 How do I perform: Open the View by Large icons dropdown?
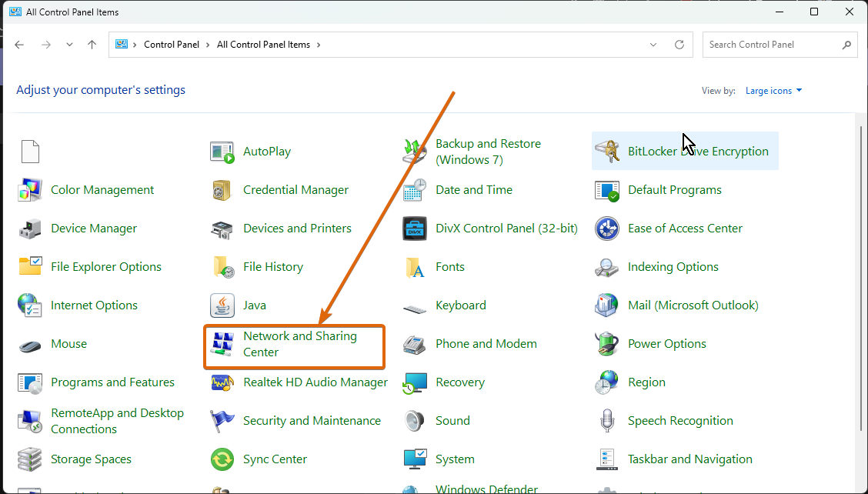point(773,91)
